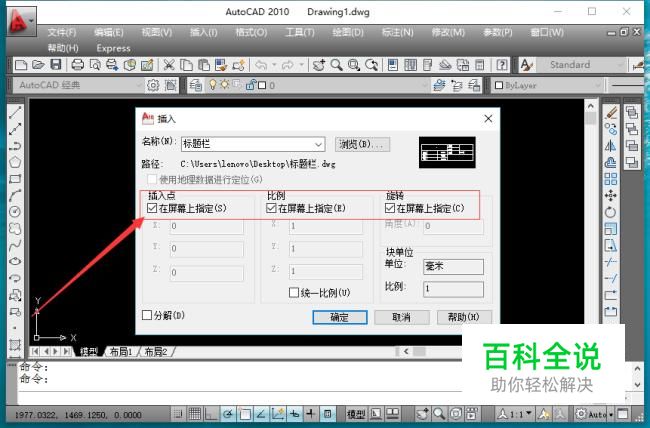Viewport: 650px width, 428px height.
Task: Open the 修改(M) menu
Action: coord(448,32)
